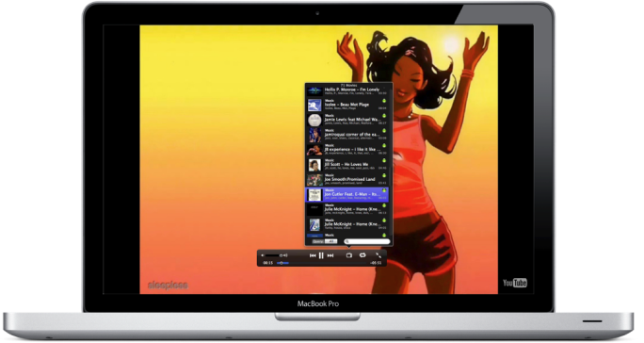
Task: Click green download icon beside Jamiroquai track
Action: [384, 131]
